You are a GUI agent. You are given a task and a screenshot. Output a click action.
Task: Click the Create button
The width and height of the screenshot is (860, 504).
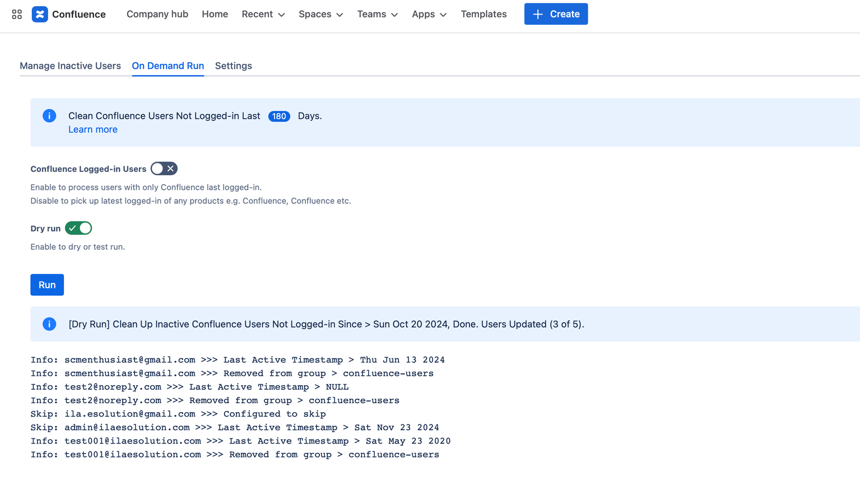[556, 14]
